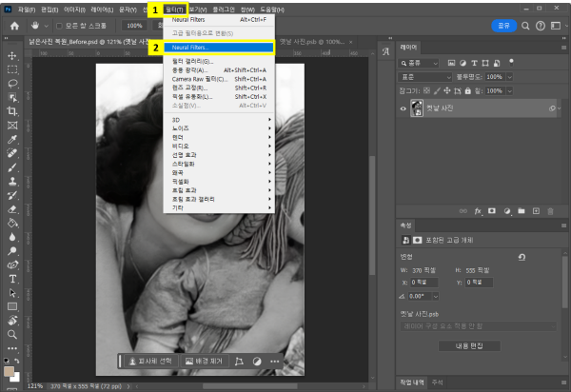This screenshot has height=392, width=571.
Task: Add a layer mask in Layers panel
Action: point(492,211)
